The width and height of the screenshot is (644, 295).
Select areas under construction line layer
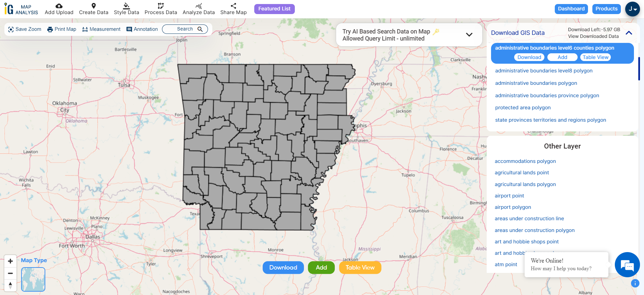tap(529, 219)
